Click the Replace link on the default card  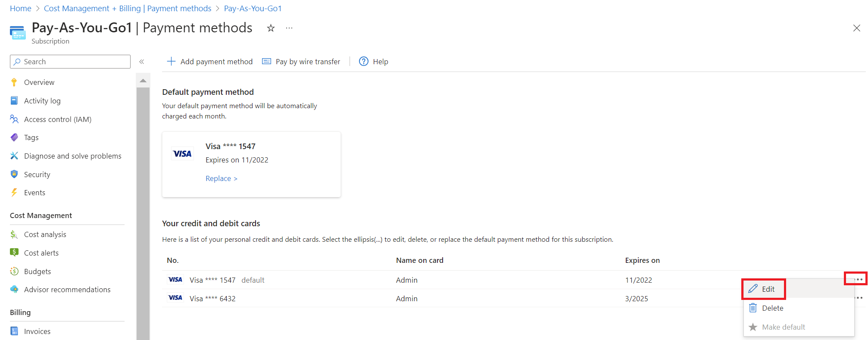pyautogui.click(x=222, y=178)
